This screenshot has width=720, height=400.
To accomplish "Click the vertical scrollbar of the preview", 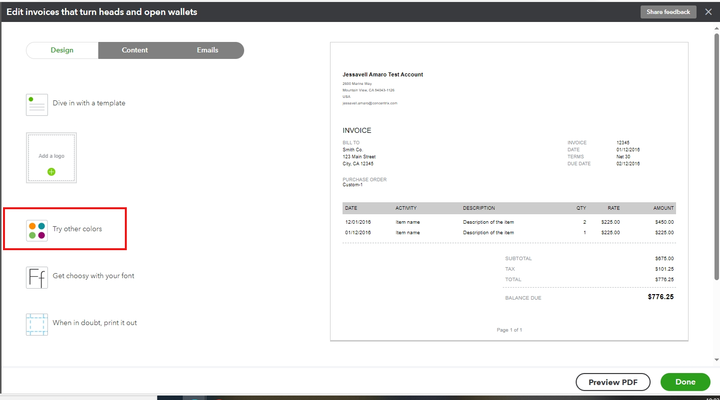I will 716,156.
